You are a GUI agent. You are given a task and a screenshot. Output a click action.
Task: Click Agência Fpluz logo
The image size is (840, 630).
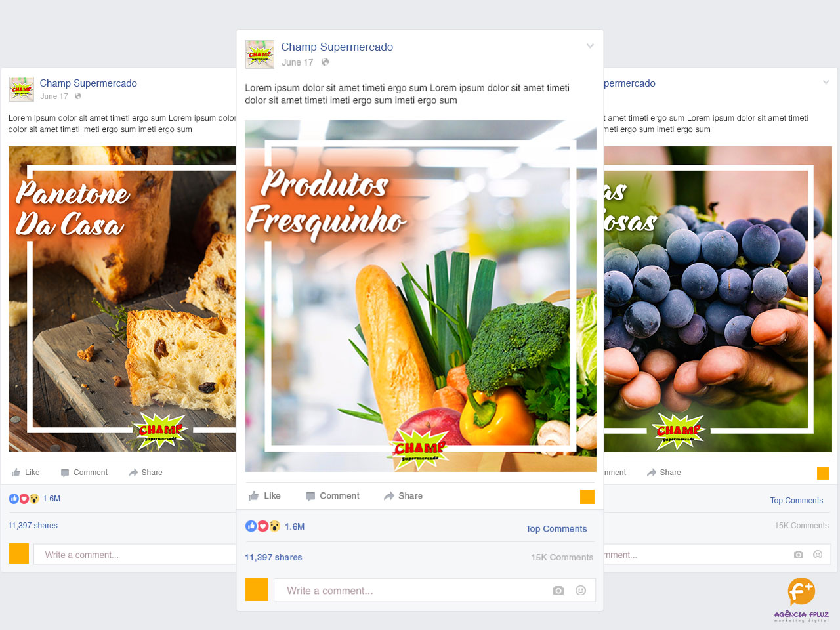click(801, 600)
